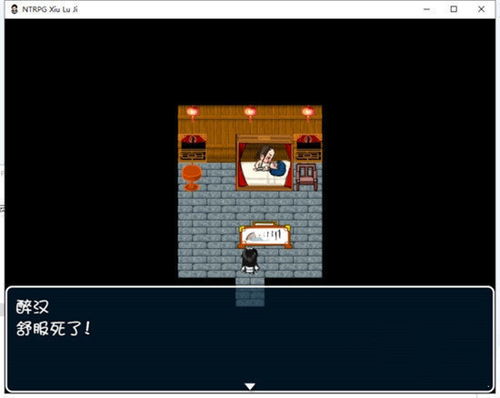Click the speaker name 醉汉 in the dialogue box
Image resolution: width=500 pixels, height=398 pixels.
click(32, 307)
